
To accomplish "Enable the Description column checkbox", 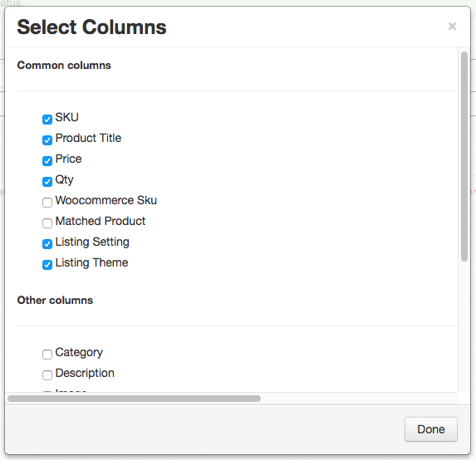I will click(x=47, y=375).
